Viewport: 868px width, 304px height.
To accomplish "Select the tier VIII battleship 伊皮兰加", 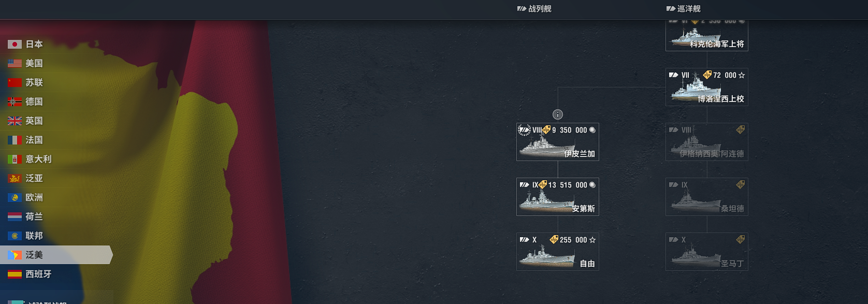I will [x=558, y=142].
